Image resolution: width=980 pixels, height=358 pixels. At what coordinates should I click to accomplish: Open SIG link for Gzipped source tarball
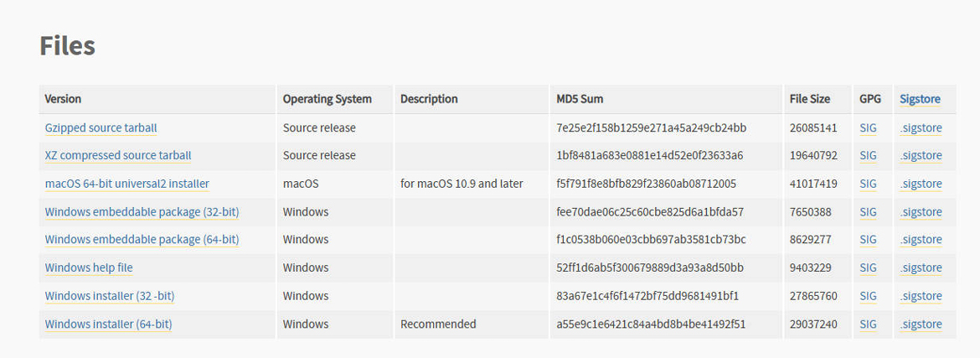(x=868, y=127)
